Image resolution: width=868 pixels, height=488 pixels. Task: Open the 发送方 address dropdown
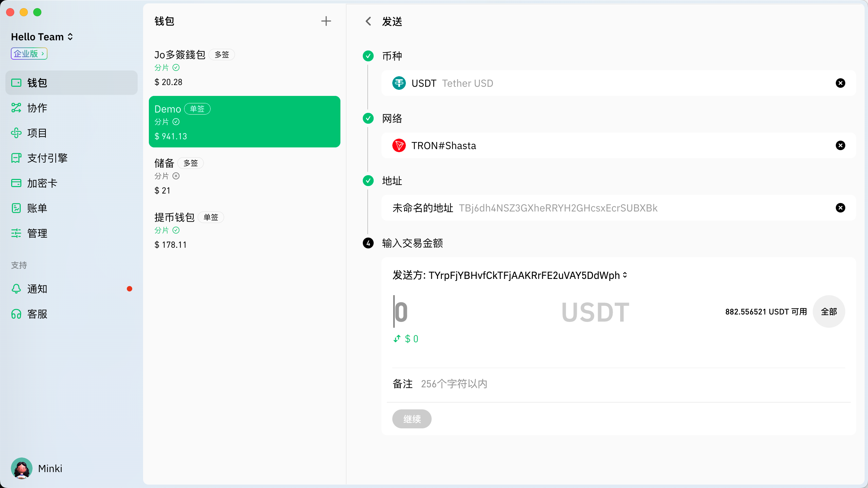[625, 275]
